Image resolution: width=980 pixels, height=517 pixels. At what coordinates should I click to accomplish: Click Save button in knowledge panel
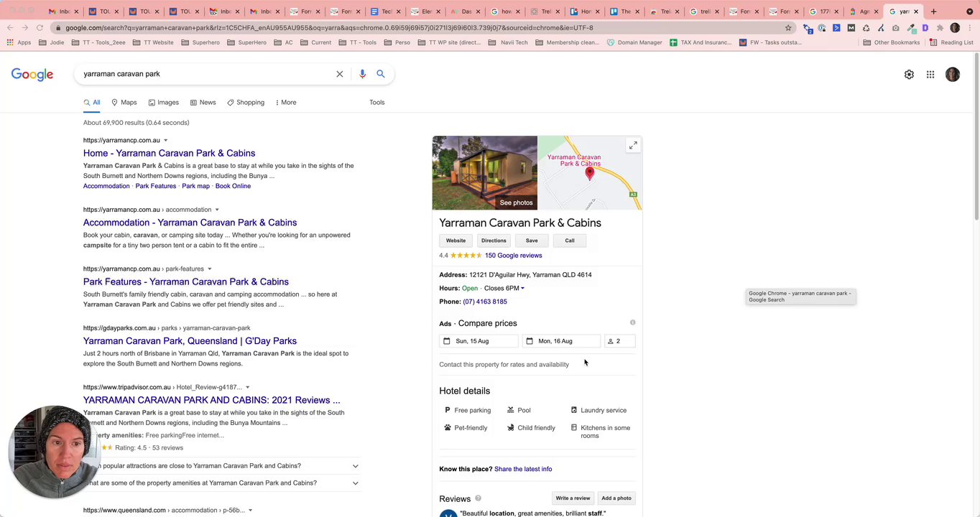(532, 241)
